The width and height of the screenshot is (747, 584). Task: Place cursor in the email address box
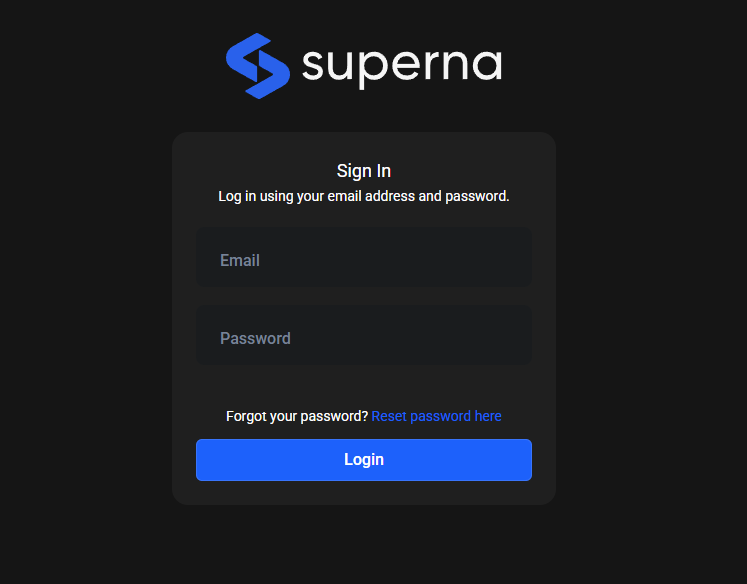point(363,260)
